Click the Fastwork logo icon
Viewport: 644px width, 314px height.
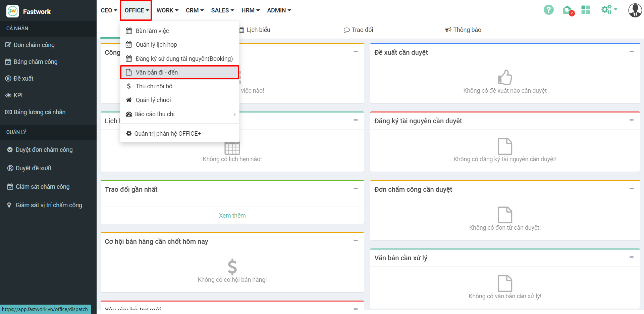(x=13, y=11)
